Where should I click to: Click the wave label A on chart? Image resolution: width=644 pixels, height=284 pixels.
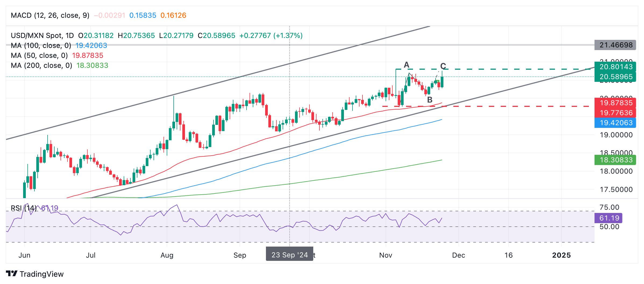coord(406,65)
